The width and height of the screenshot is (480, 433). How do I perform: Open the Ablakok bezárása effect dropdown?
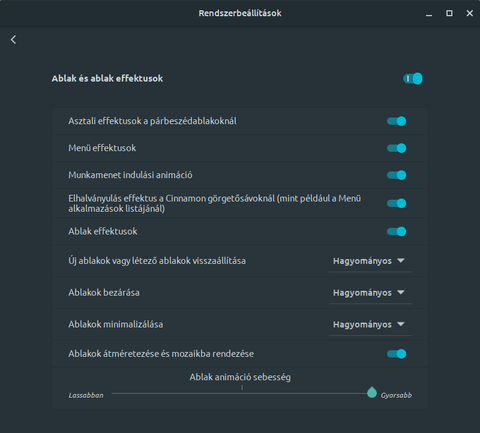click(370, 293)
